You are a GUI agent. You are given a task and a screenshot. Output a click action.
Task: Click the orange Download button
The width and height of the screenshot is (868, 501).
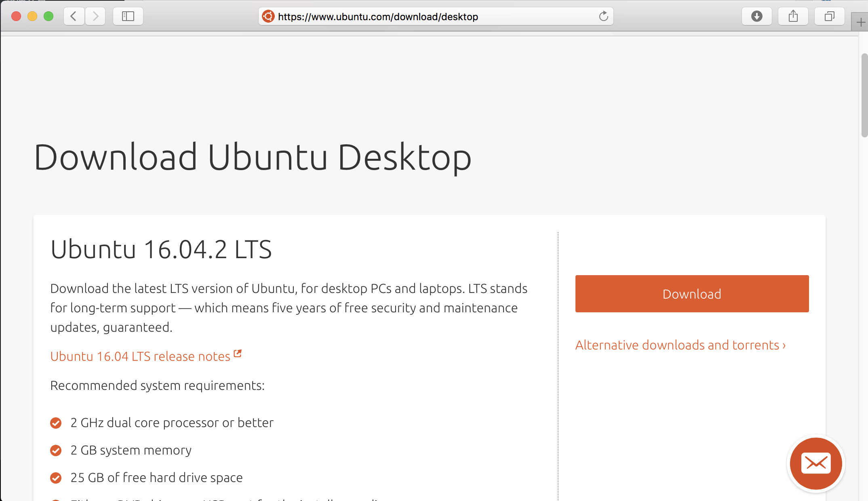(692, 294)
